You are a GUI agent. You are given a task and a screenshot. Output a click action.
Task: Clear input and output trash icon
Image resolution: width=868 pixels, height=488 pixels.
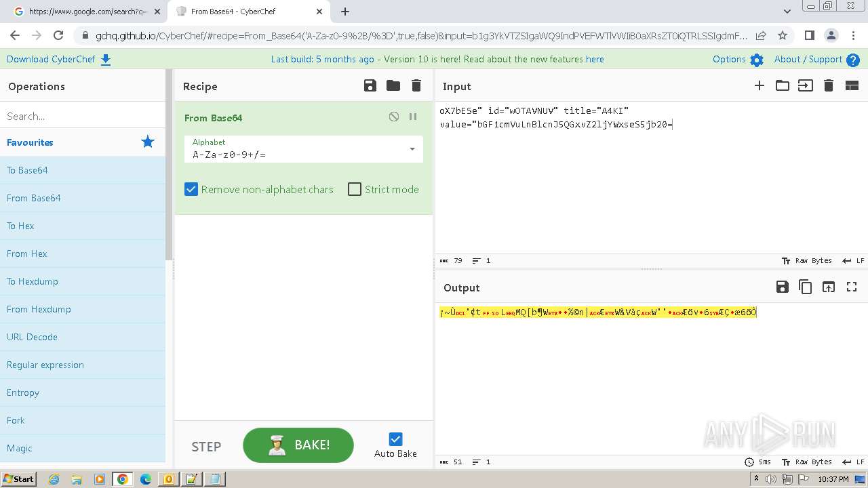pos(829,85)
